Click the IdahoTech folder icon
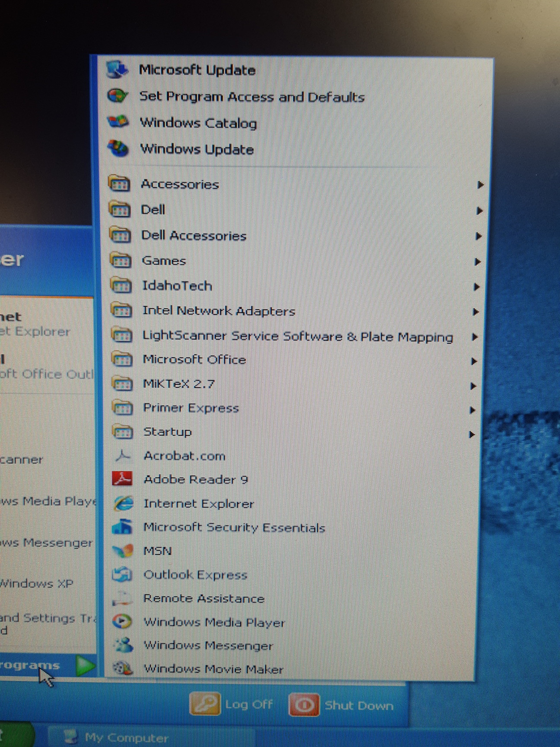The image size is (560, 747). pos(121,286)
